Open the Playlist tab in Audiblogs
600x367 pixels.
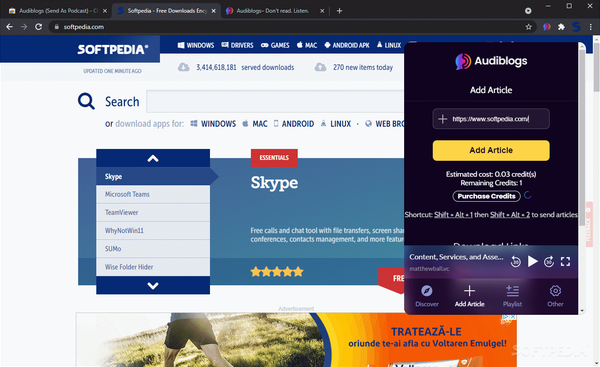click(512, 296)
